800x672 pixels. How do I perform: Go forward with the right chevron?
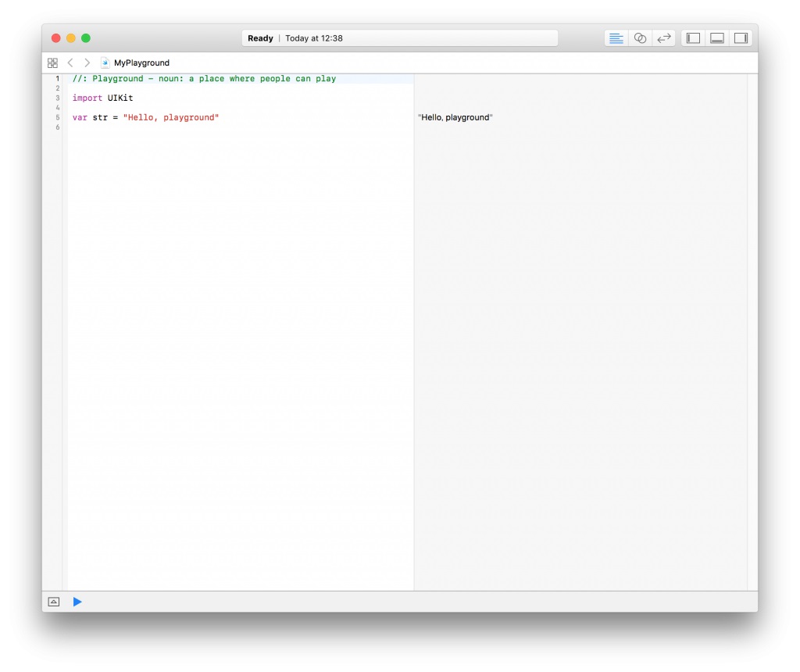pyautogui.click(x=87, y=63)
